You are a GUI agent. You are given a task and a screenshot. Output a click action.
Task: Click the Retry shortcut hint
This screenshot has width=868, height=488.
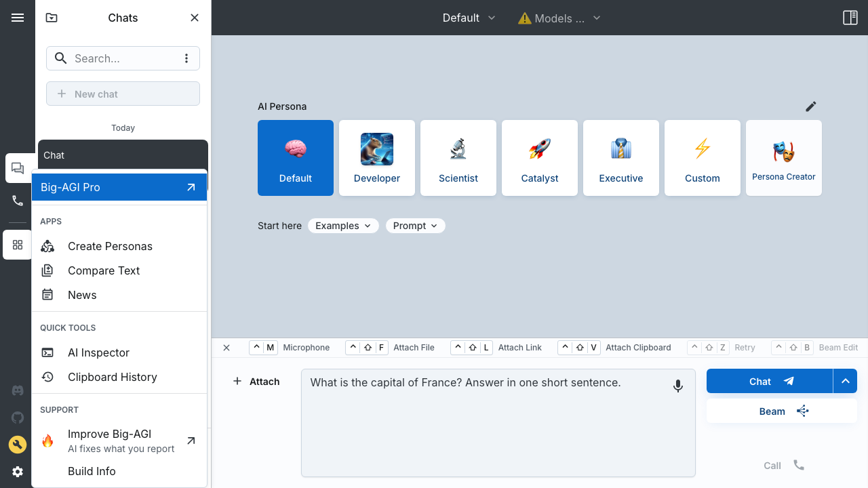click(722, 348)
